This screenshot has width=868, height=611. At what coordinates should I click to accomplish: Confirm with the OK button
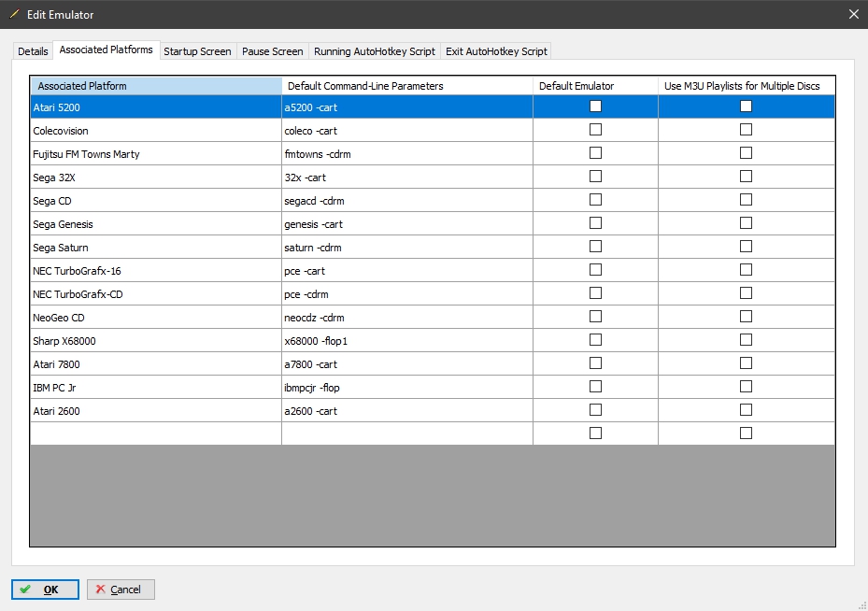coord(45,590)
